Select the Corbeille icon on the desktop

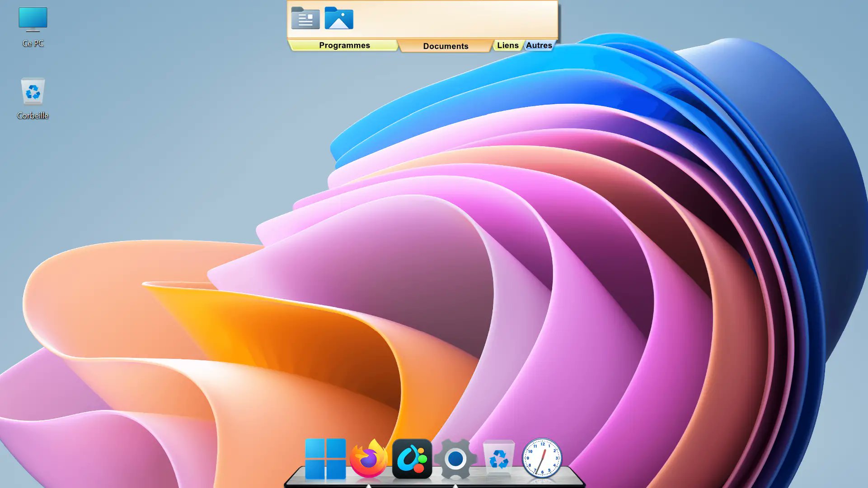33,92
